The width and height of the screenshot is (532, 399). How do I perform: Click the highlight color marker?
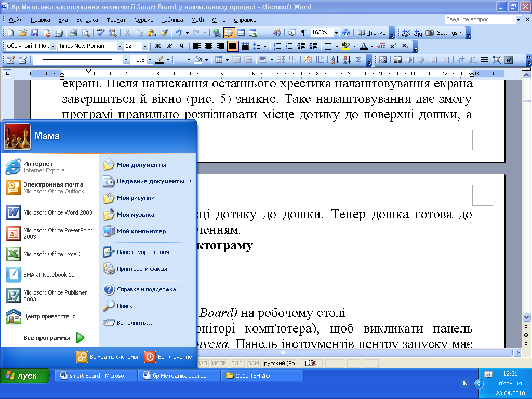[x=345, y=46]
